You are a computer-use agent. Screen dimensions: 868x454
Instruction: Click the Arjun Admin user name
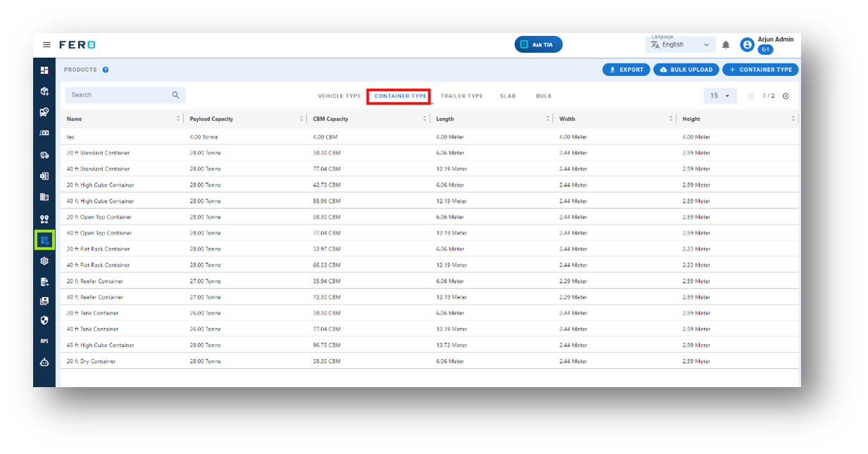(776, 39)
